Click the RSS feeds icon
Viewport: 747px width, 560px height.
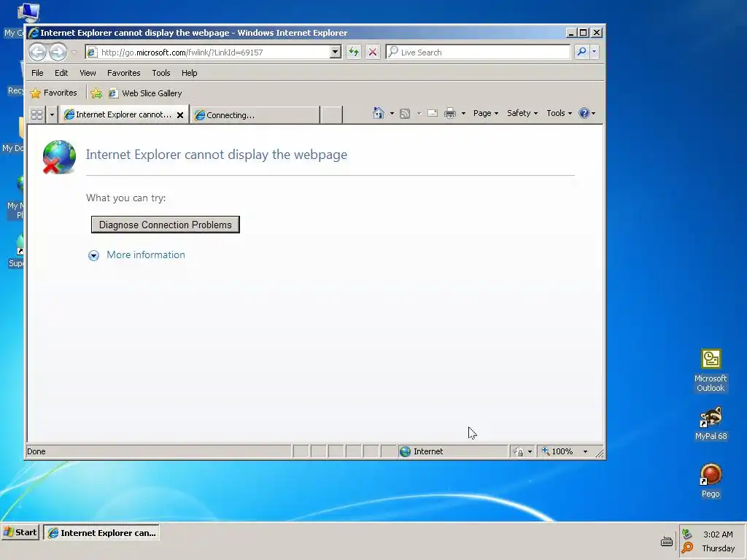405,113
